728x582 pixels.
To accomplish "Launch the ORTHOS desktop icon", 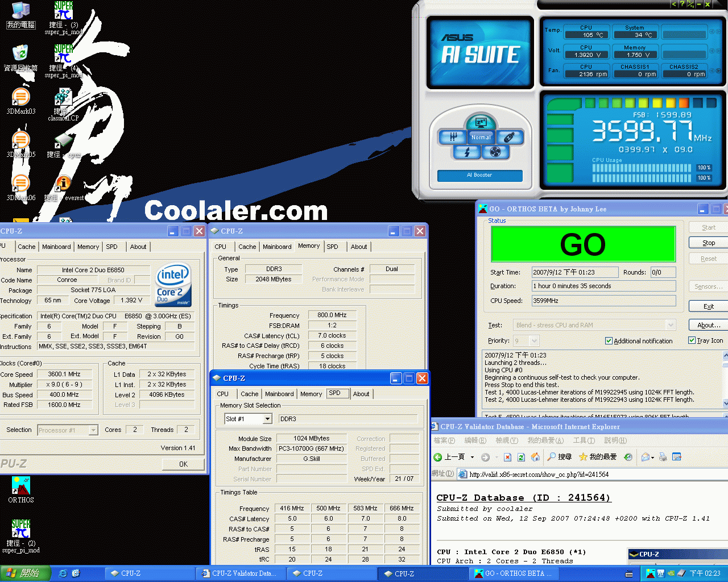I will 21,490.
